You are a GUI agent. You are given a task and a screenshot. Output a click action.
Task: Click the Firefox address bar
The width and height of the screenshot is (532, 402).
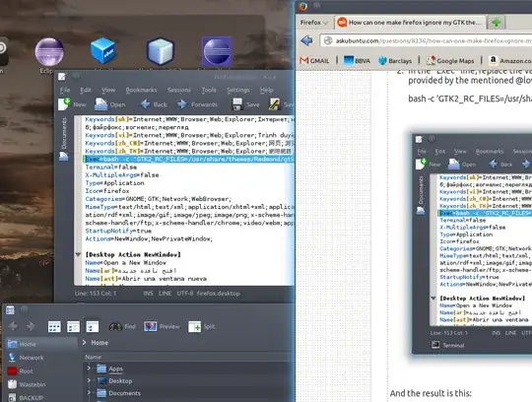(x=427, y=40)
